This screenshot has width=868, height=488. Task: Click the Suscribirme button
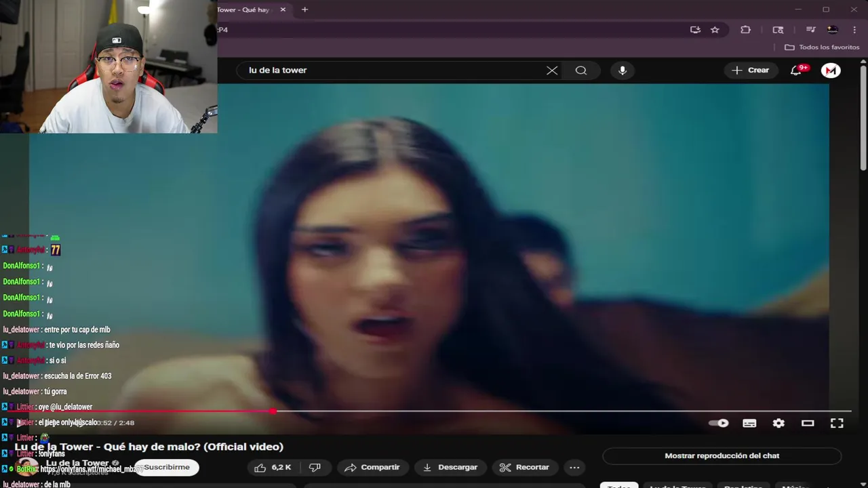(167, 467)
